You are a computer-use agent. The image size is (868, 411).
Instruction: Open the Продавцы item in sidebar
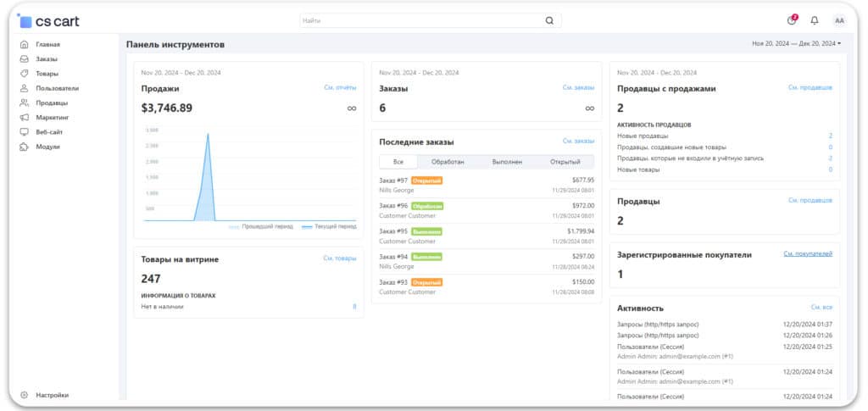tap(51, 103)
